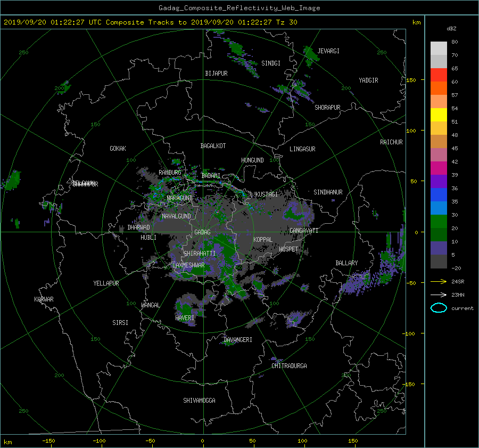Screen dimensions: 479x448
Task: Click the HUNGUND city label
Action: 252,160
